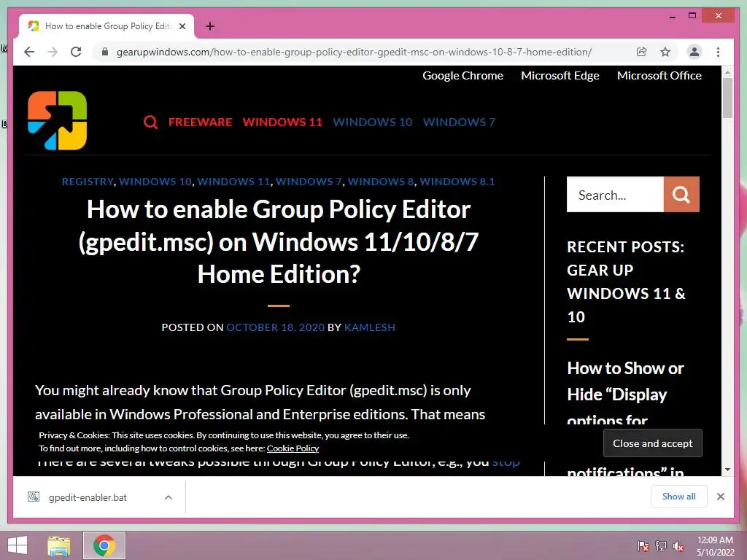Click the WINDOWS 10 category link above title
747x560 pixels.
click(155, 182)
